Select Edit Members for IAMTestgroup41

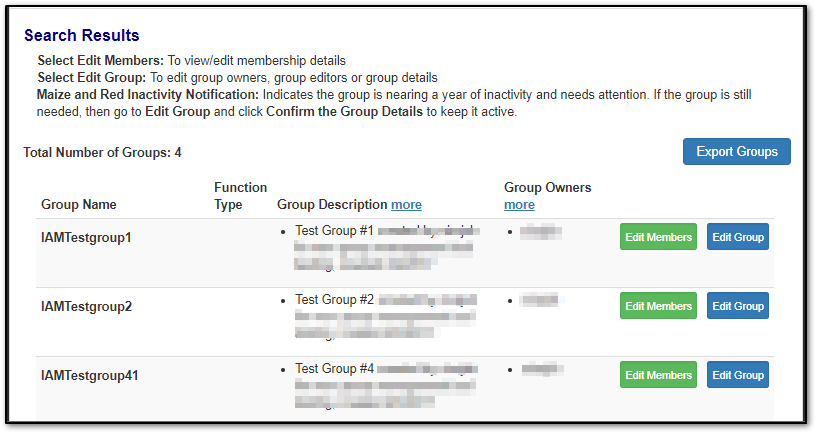point(658,375)
